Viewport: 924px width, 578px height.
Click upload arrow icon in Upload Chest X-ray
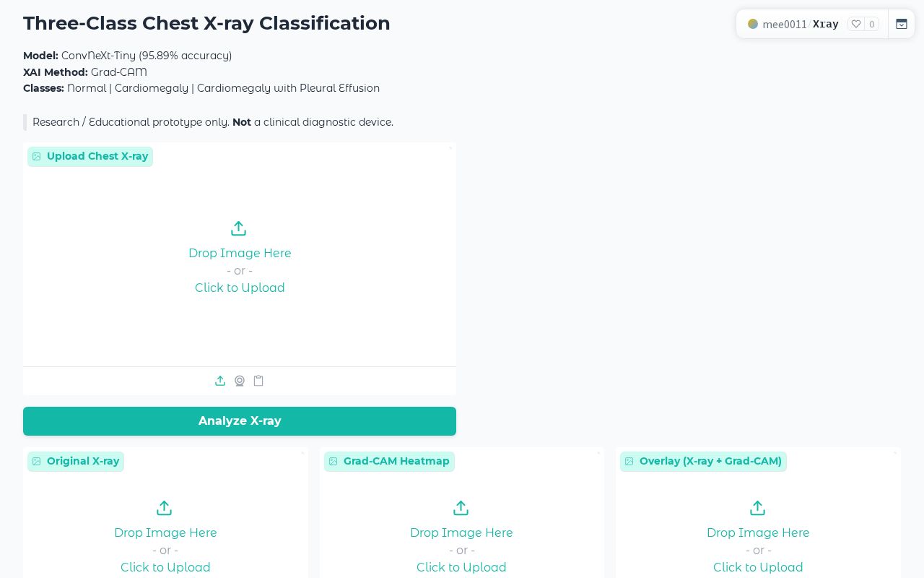[x=239, y=228]
